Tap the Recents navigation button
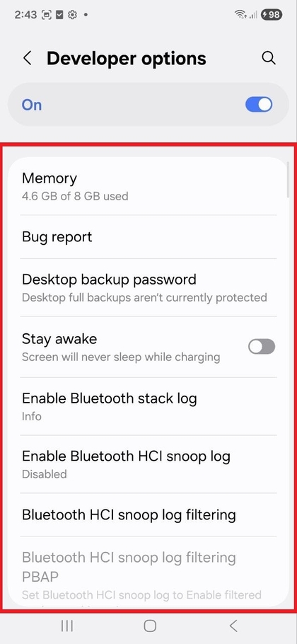This screenshot has height=644, width=297. 66,626
